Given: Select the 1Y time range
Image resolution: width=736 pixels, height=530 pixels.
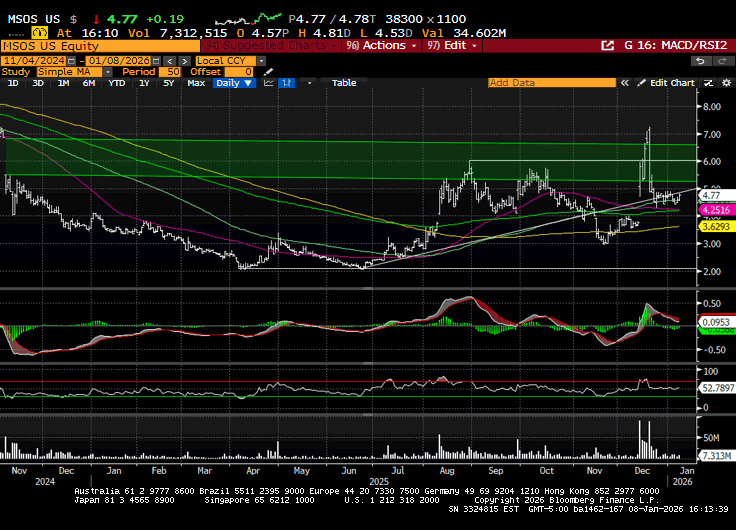Looking at the screenshot, I should click(144, 83).
